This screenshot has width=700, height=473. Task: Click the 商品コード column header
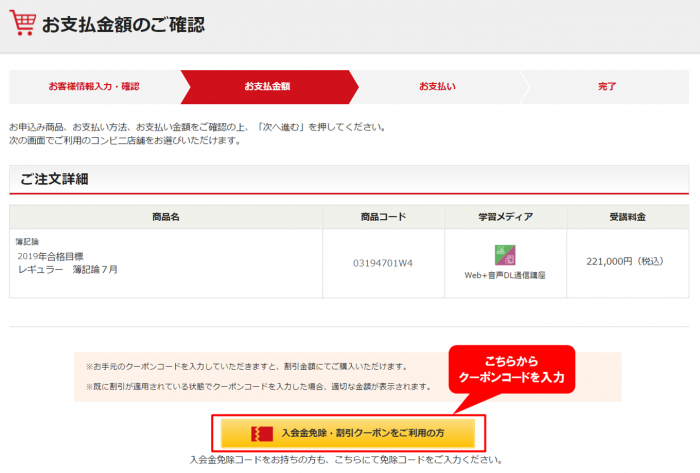tap(383, 217)
